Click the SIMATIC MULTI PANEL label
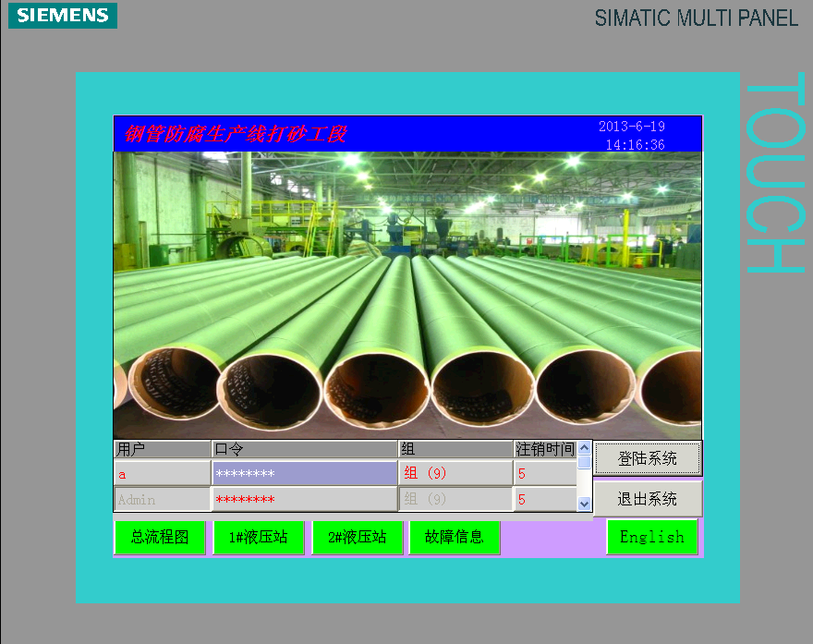The width and height of the screenshot is (813, 644). point(696,18)
